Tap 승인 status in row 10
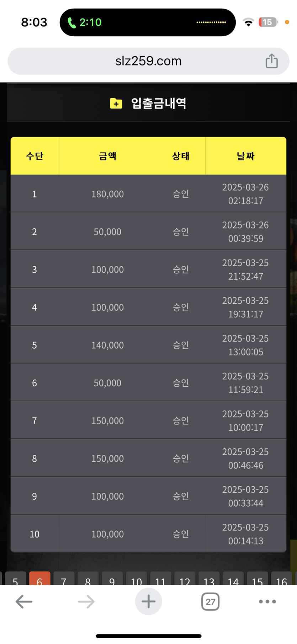297x644 pixels. coord(181,534)
